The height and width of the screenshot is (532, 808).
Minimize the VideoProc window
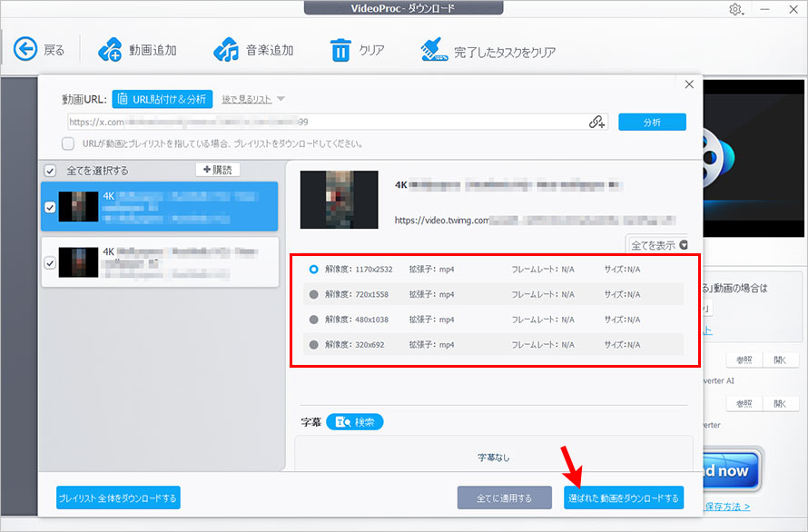tap(764, 9)
